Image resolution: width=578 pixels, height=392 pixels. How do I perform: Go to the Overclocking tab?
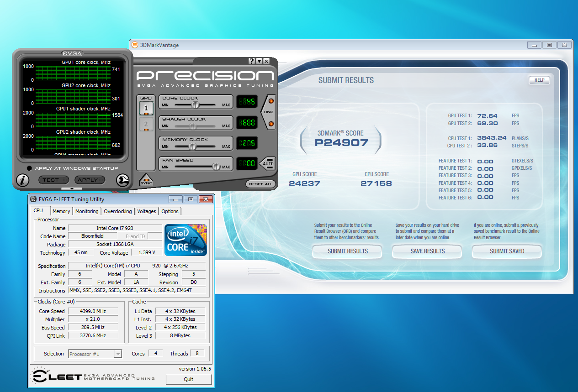pos(118,211)
